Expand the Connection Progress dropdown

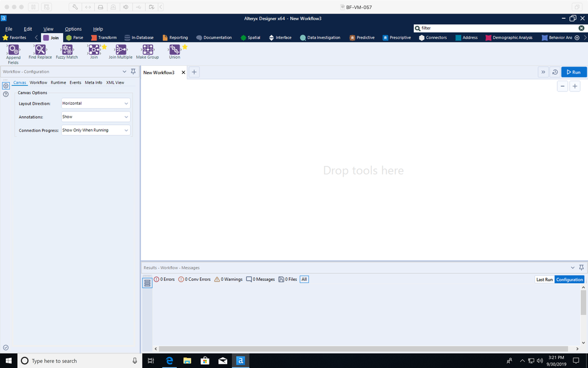(126, 131)
